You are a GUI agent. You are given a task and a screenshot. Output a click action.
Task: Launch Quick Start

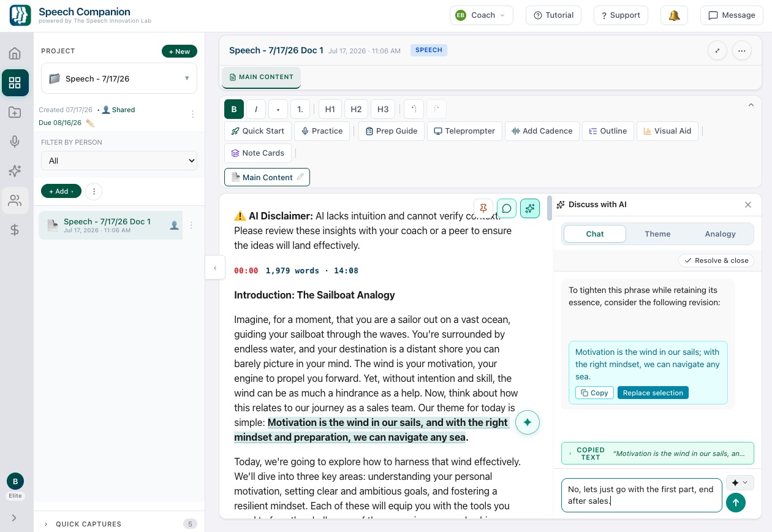click(x=257, y=131)
